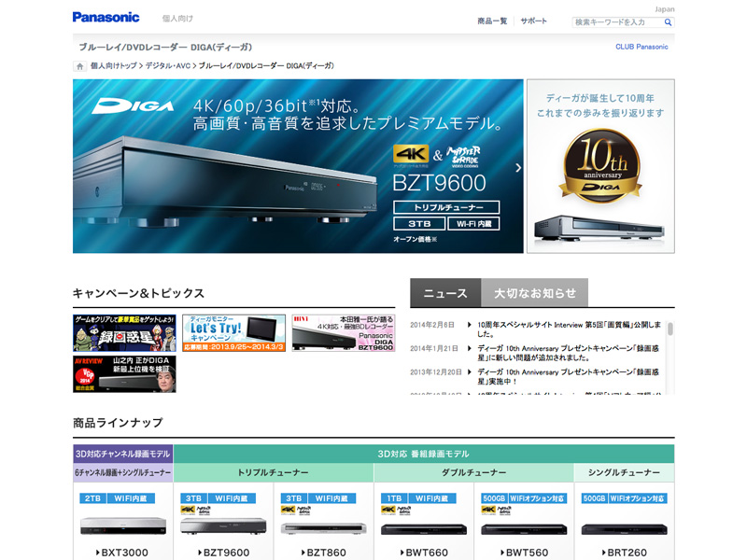Click the Wi-Fi 内蔵 badge on the banner
747x560 pixels.
[x=473, y=223]
